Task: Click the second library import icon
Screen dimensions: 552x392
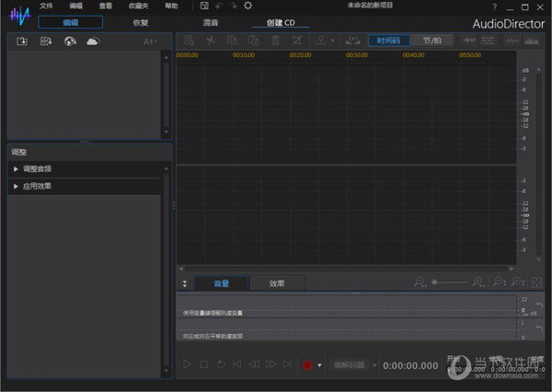Action: pos(46,41)
